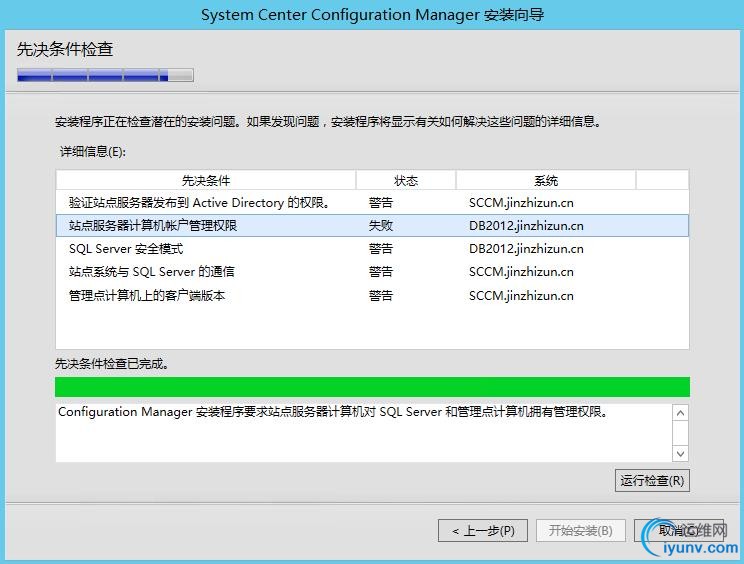744x564 pixels.
Task: Sort by the 系统 column header
Action: [x=546, y=180]
